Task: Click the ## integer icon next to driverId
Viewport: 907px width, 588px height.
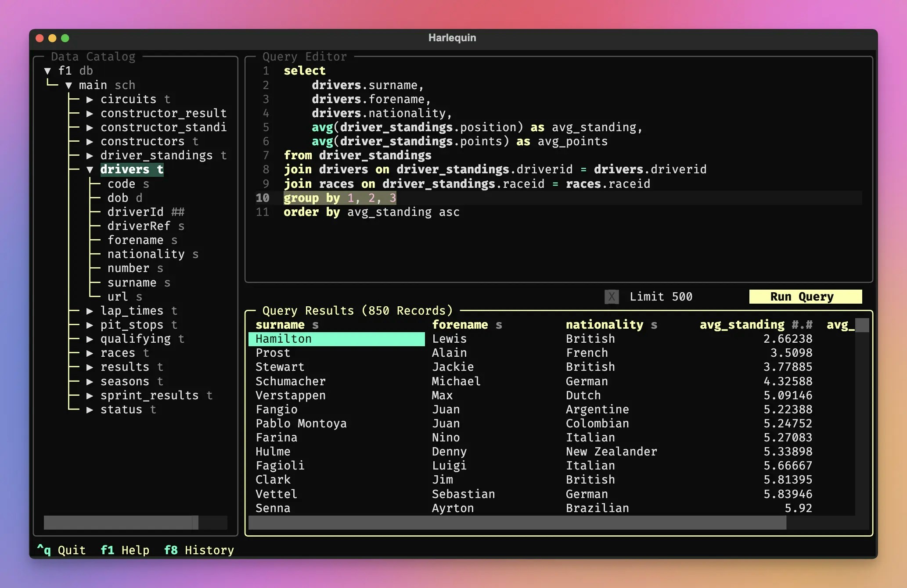Action: click(177, 212)
